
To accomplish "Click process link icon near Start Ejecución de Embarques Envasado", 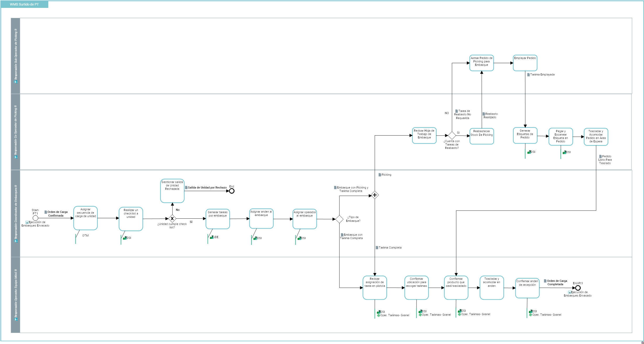I will coord(27,222).
